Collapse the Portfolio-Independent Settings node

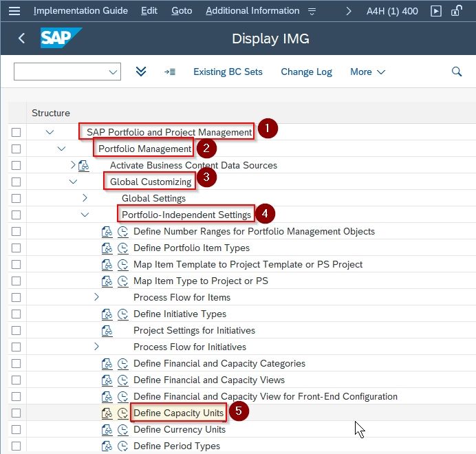tap(85, 215)
